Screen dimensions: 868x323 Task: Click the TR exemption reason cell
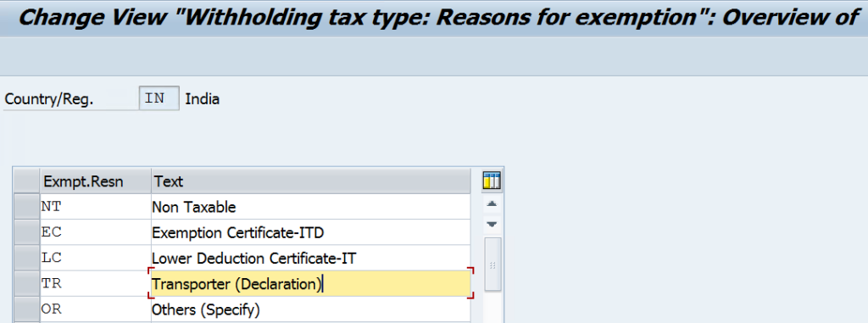tap(95, 284)
